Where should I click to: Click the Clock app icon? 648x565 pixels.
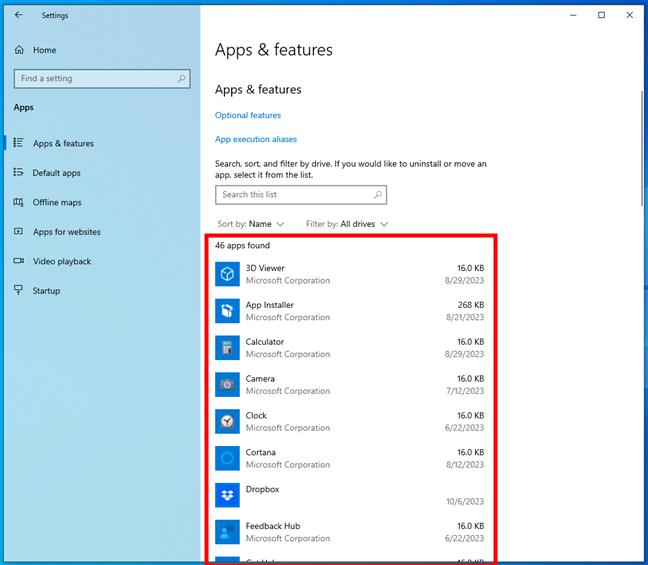click(227, 421)
